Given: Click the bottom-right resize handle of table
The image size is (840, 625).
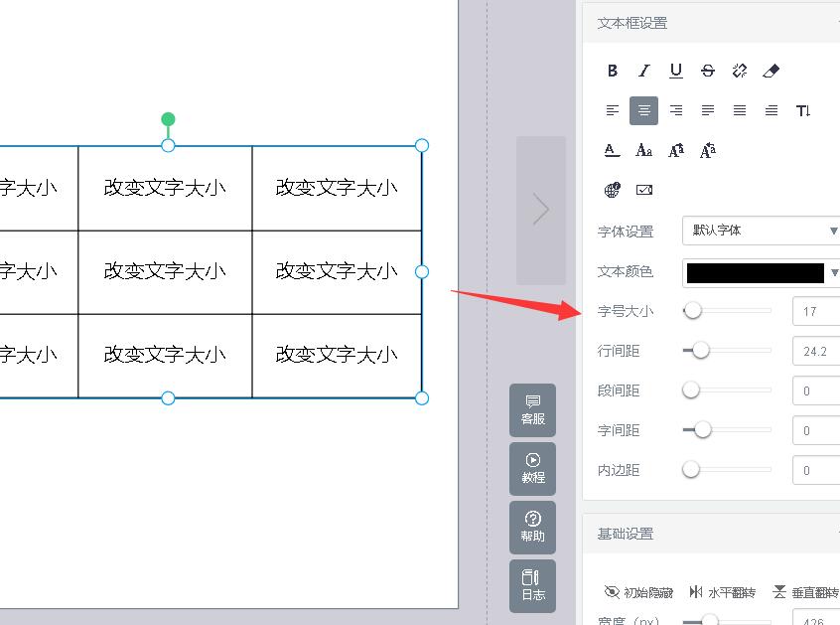Looking at the screenshot, I should tap(422, 398).
